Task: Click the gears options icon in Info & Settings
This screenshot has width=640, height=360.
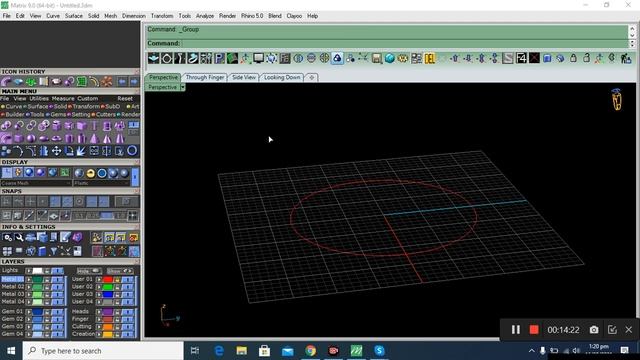Action: (x=7, y=237)
